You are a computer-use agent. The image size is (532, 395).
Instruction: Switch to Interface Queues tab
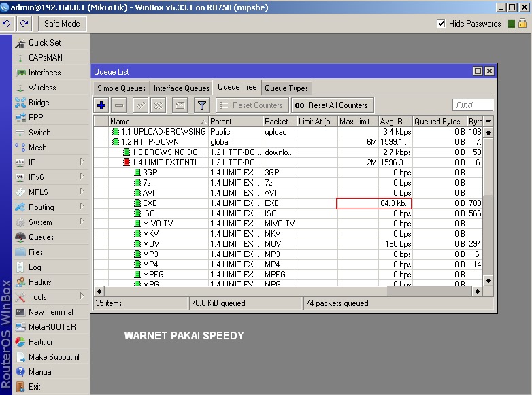tap(182, 88)
